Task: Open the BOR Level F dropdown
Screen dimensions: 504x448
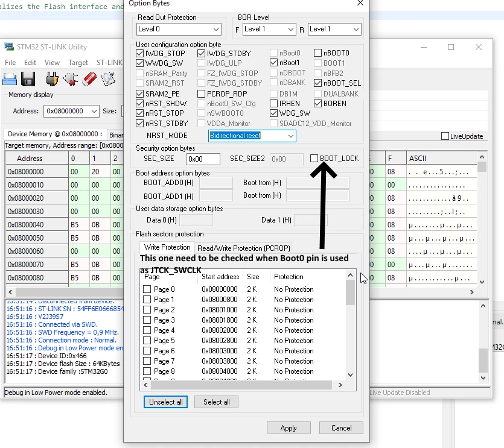Action: tap(269, 29)
